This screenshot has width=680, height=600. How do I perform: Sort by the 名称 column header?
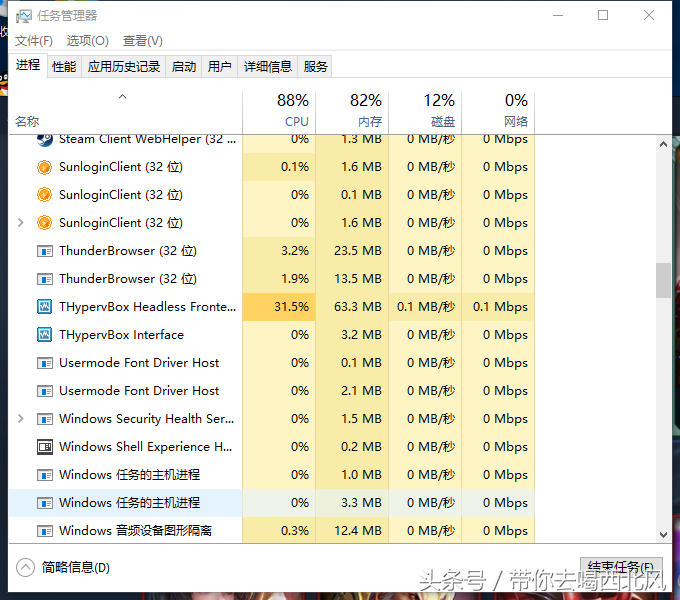pos(125,112)
